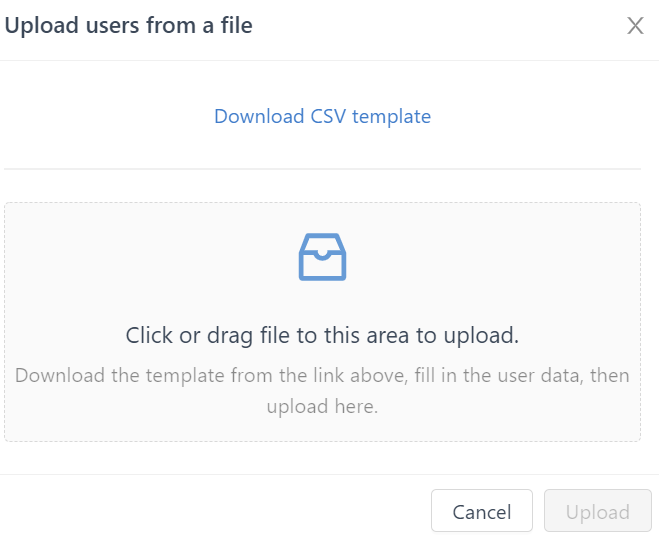Image resolution: width=659 pixels, height=535 pixels.
Task: Click the grey template hint text
Action: 322,376
